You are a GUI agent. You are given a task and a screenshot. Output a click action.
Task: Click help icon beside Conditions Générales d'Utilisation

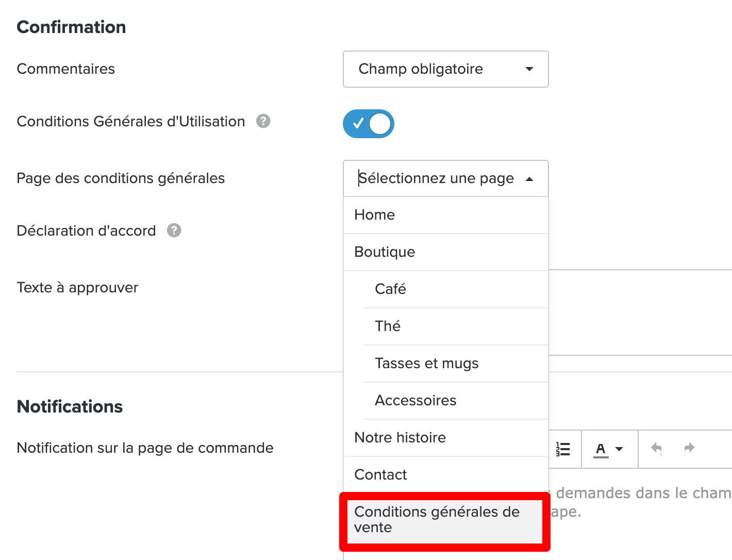click(x=263, y=121)
